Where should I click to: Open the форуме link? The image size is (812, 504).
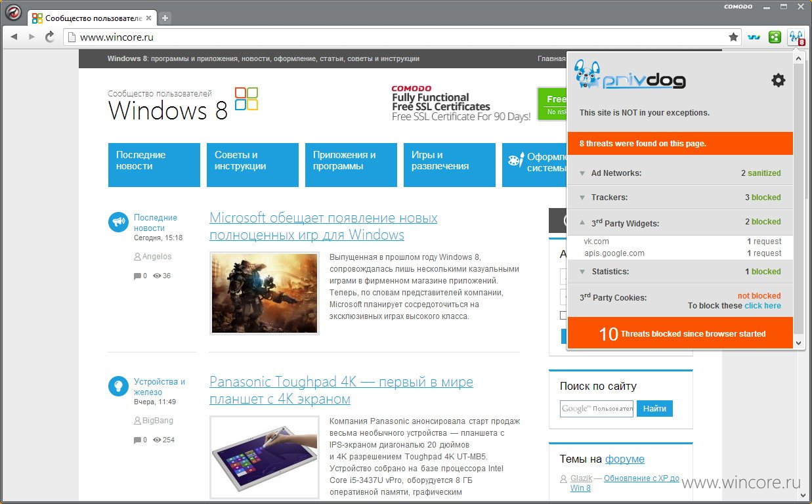tap(625, 459)
